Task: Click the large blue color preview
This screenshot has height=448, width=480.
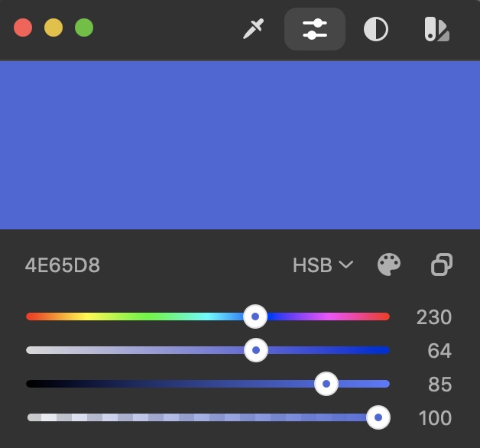Action: 240,145
